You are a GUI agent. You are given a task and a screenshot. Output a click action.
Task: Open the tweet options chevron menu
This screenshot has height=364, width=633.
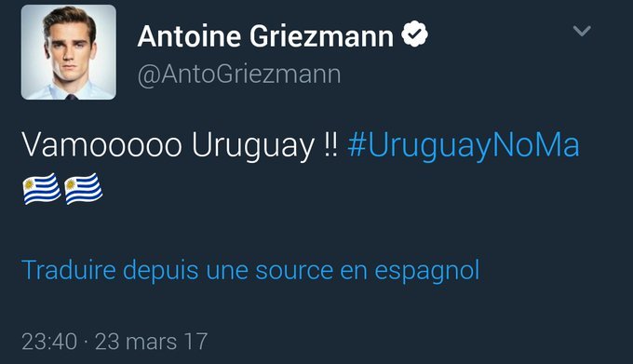pos(582,31)
